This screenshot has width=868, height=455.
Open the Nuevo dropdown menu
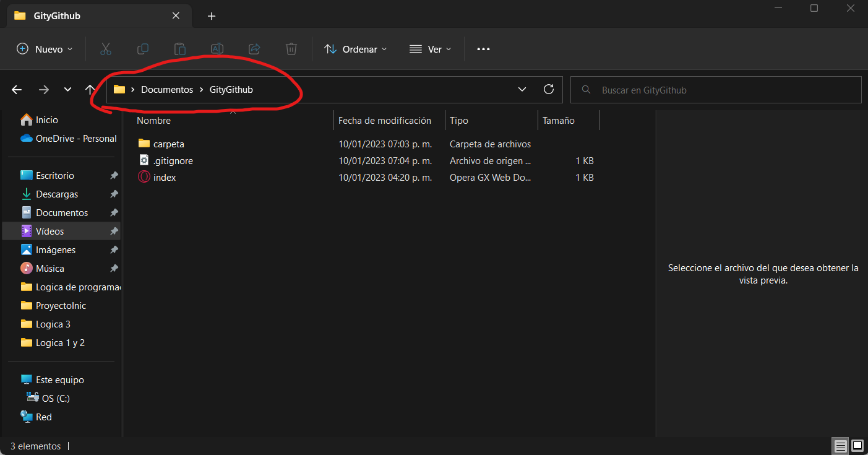coord(45,49)
